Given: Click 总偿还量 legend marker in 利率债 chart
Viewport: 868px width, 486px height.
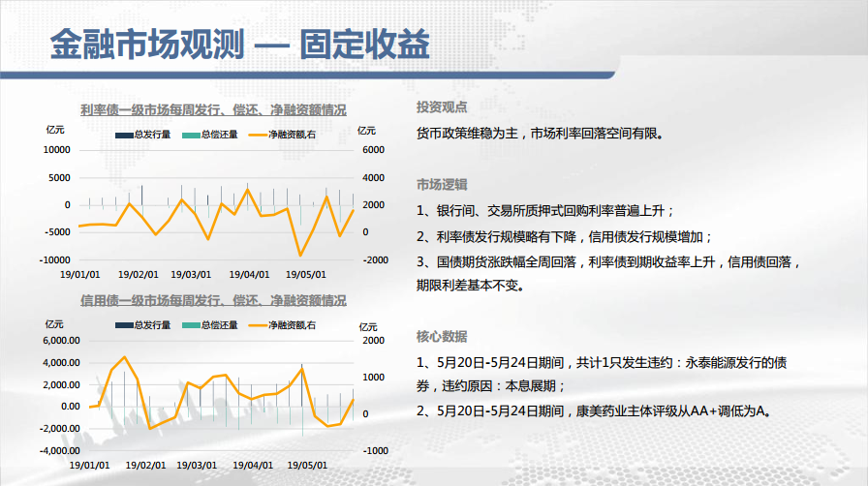Looking at the screenshot, I should [x=191, y=135].
